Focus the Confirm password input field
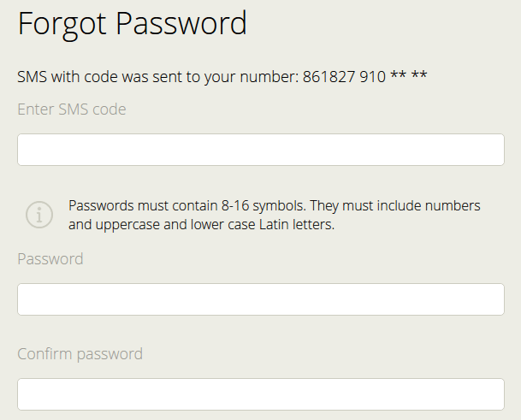 261,394
